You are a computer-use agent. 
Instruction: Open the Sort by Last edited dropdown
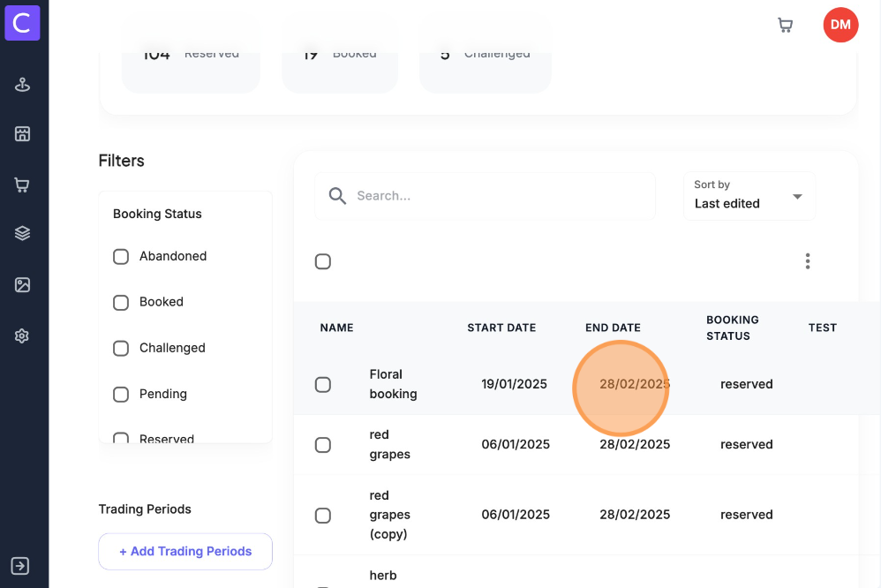click(749, 196)
